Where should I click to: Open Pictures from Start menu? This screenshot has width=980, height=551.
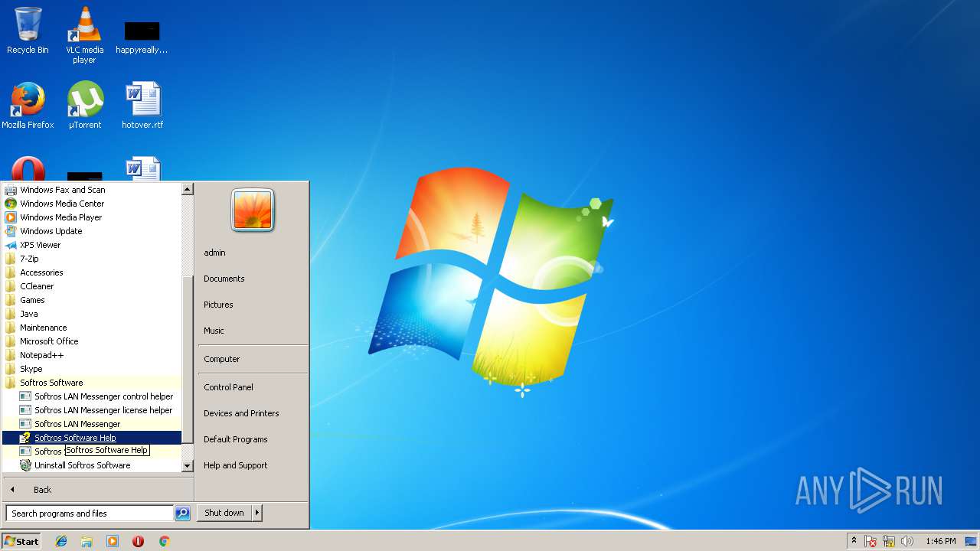pyautogui.click(x=218, y=305)
